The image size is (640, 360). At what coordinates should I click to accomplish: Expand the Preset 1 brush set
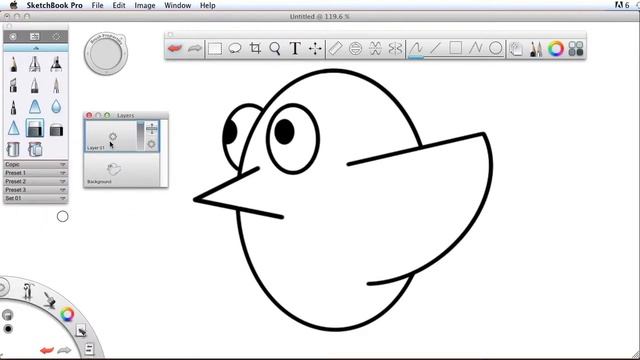coord(36,173)
